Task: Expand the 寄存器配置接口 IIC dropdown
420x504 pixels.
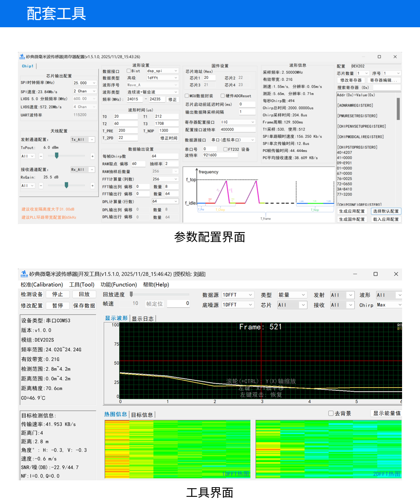Action: [x=237, y=122]
